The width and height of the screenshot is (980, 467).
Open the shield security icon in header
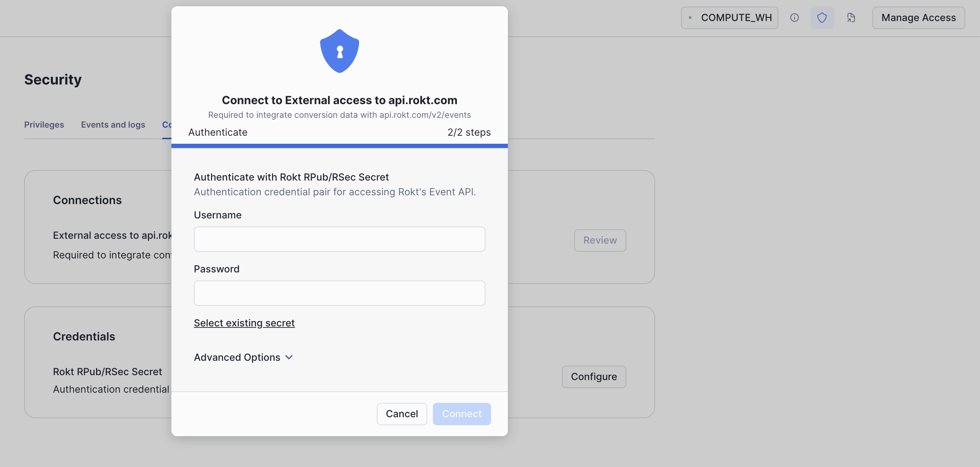pos(822,18)
